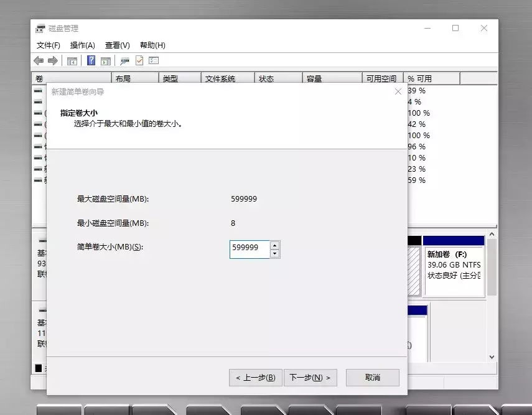This screenshot has height=415, width=532.
Task: Click the checklist toolbar icon
Action: point(152,60)
